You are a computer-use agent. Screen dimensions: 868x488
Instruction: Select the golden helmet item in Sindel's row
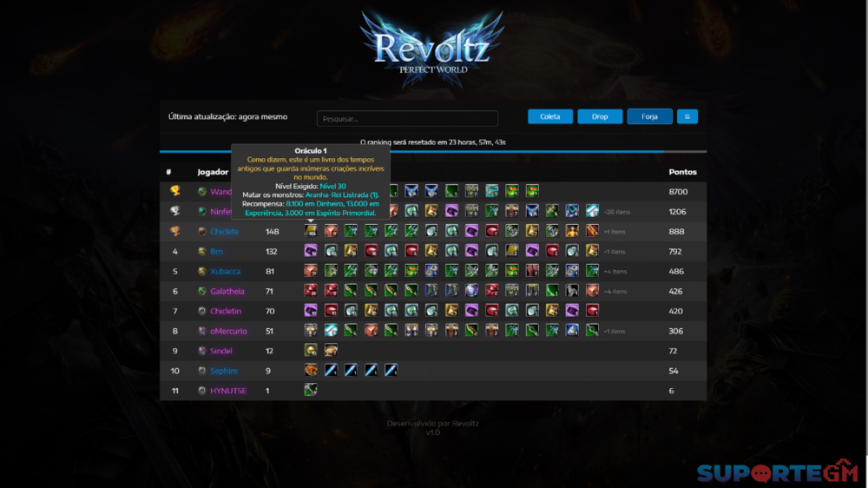310,351
